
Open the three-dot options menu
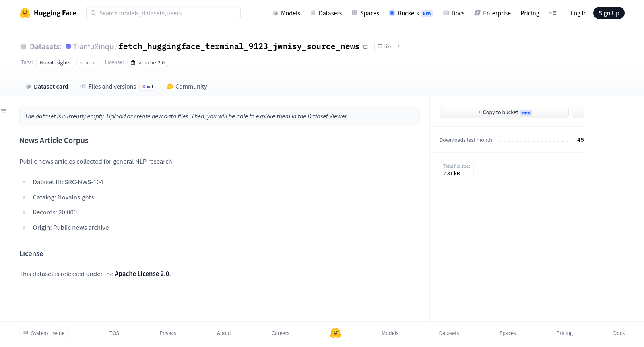point(578,112)
